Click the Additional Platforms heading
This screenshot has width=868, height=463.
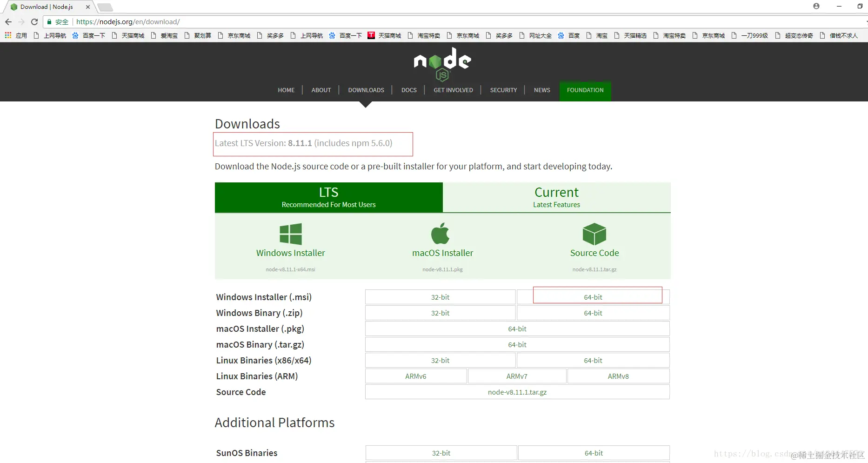click(274, 423)
